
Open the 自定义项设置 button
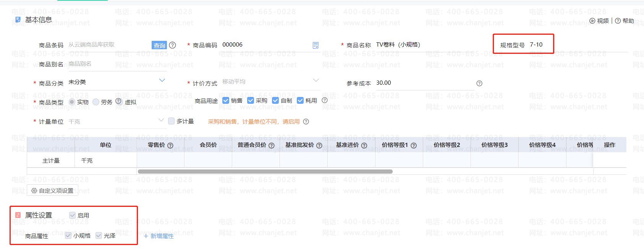click(x=52, y=190)
